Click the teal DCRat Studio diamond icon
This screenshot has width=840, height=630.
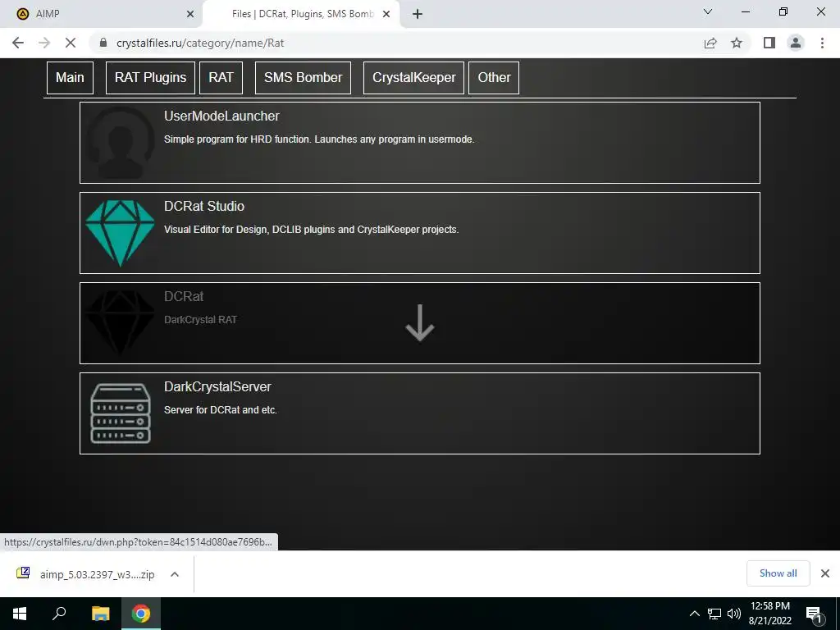[120, 233]
